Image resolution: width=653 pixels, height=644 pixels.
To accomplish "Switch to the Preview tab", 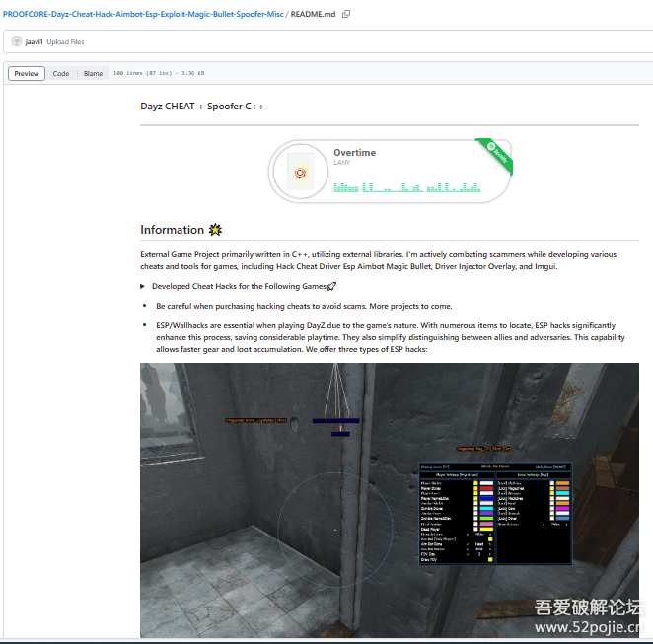I will [x=27, y=74].
